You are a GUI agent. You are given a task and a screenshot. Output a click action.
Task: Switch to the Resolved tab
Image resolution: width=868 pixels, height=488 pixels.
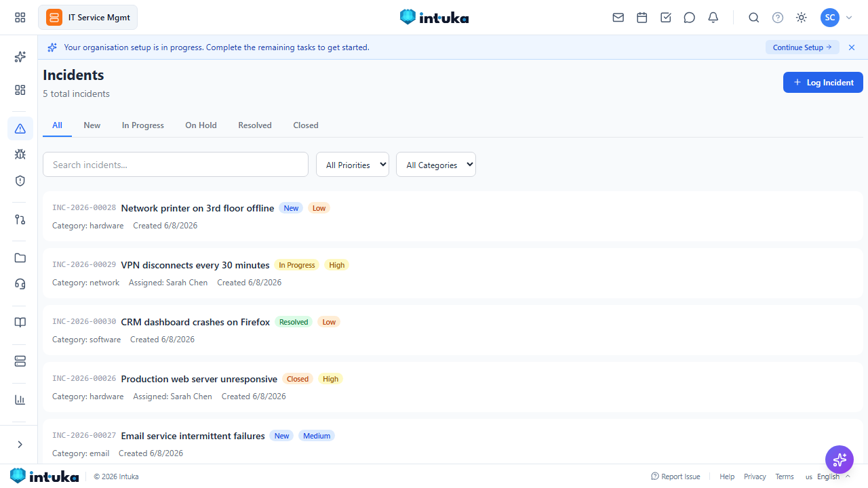pyautogui.click(x=255, y=125)
